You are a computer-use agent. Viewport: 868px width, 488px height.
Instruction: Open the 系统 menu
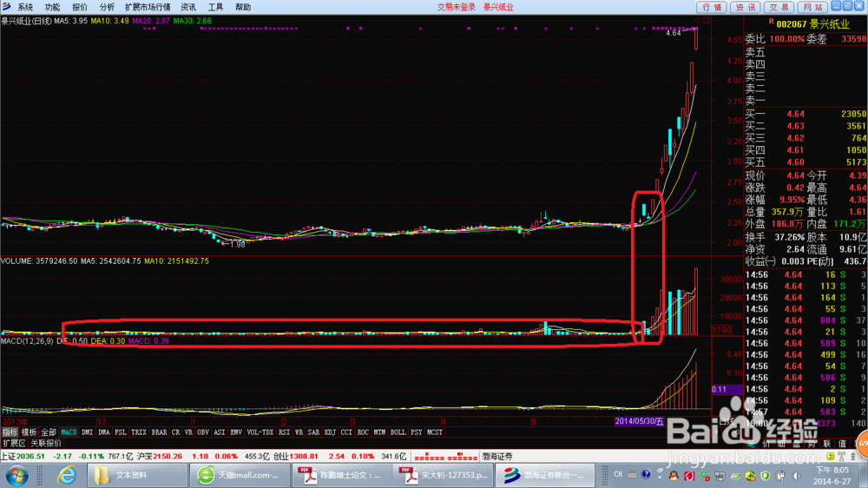25,7
